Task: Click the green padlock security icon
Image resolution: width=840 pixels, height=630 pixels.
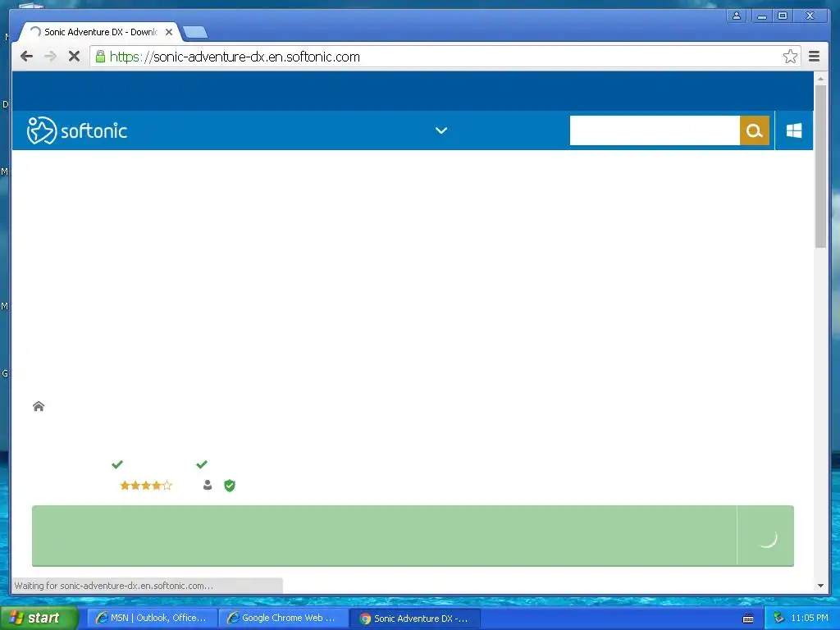Action: pos(100,57)
